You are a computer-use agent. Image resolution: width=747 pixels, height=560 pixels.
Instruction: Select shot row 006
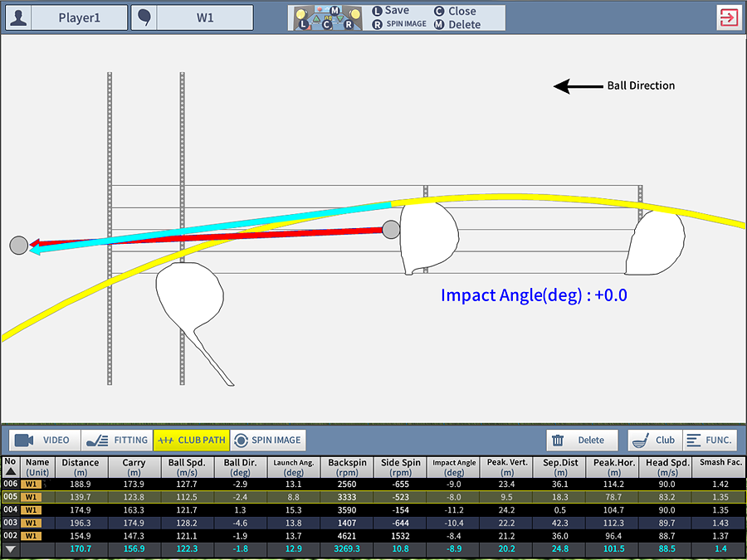click(x=373, y=484)
